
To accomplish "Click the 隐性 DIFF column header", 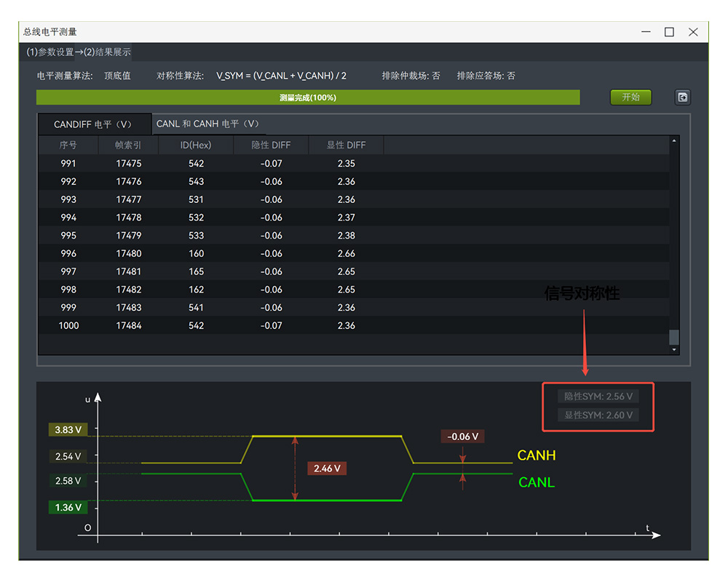I will tap(271, 145).
